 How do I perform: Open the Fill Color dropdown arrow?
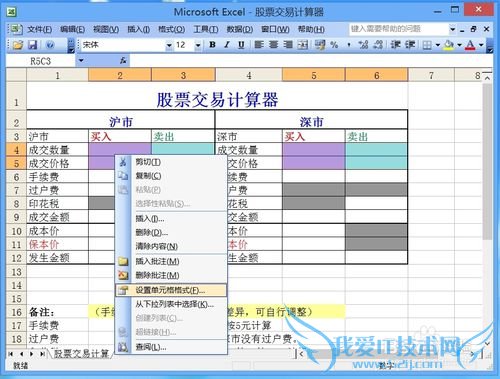[459, 45]
